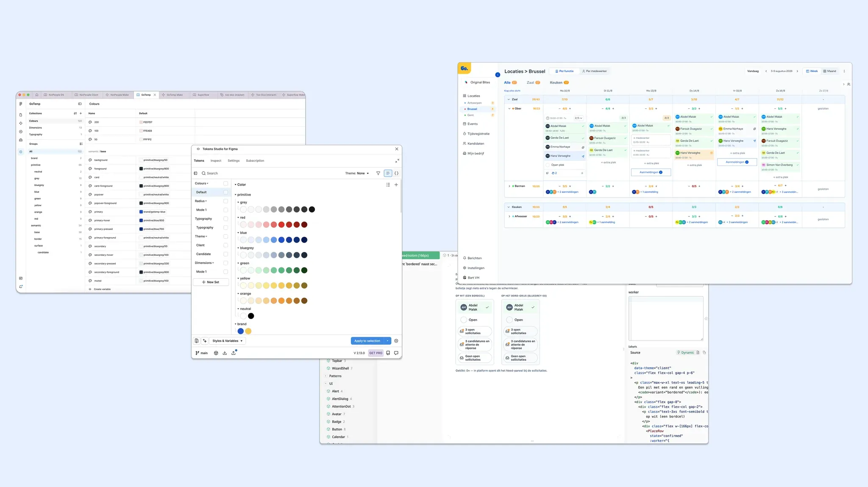The height and width of the screenshot is (487, 868).
Task: Open the Theme: None dropdown
Action: click(x=357, y=173)
